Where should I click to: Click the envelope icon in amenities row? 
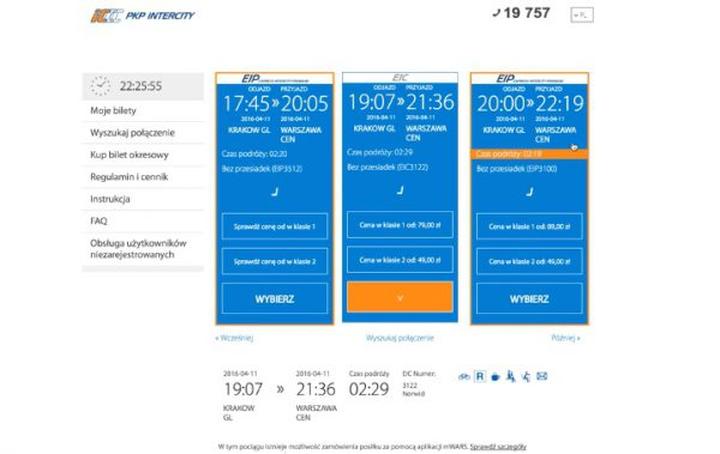[542, 377]
